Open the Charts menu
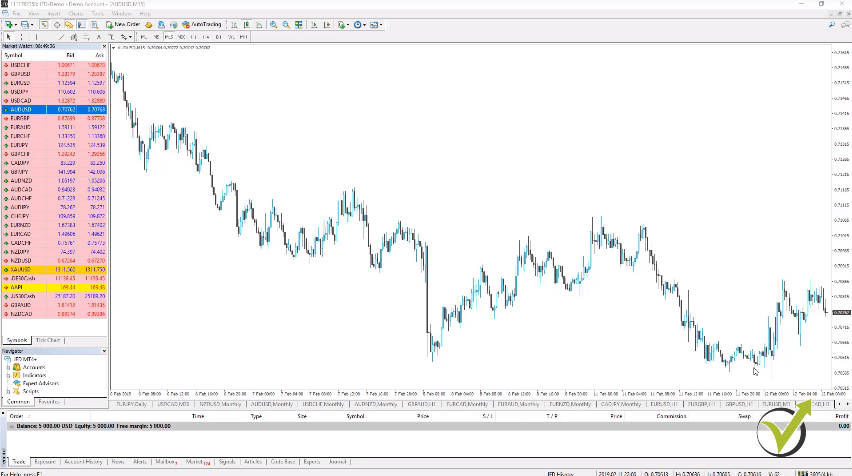Viewport: 852px width, 476px height. 76,14
